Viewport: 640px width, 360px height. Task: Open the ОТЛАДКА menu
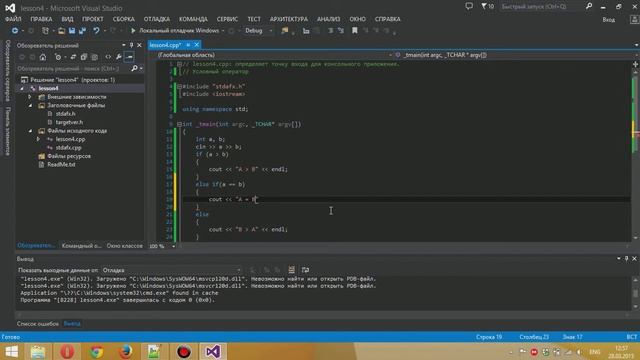point(157,19)
